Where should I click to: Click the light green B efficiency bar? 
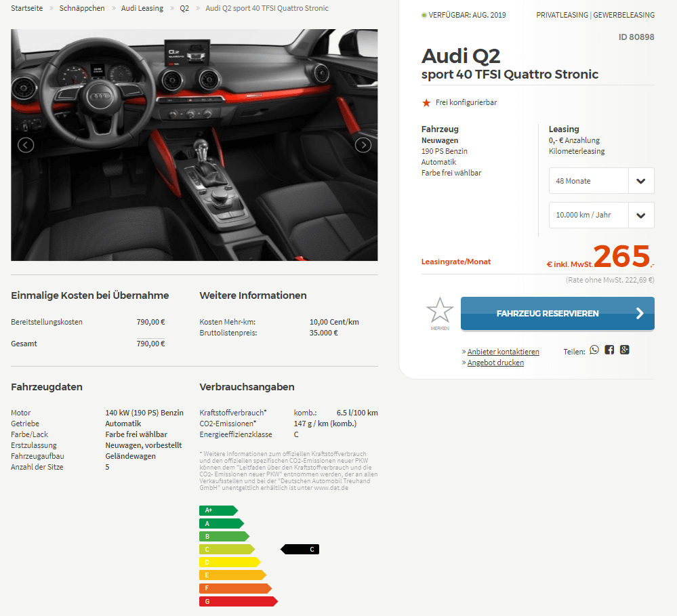pyautogui.click(x=224, y=536)
